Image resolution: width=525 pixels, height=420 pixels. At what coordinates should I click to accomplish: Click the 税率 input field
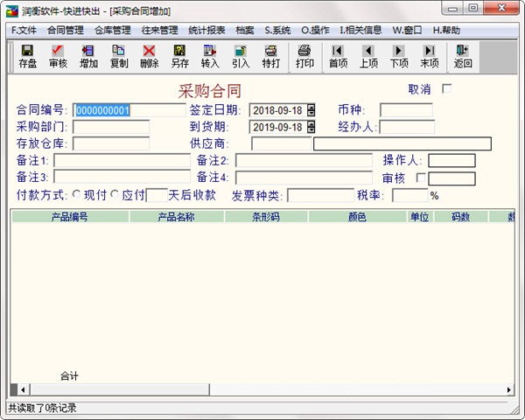[x=410, y=195]
